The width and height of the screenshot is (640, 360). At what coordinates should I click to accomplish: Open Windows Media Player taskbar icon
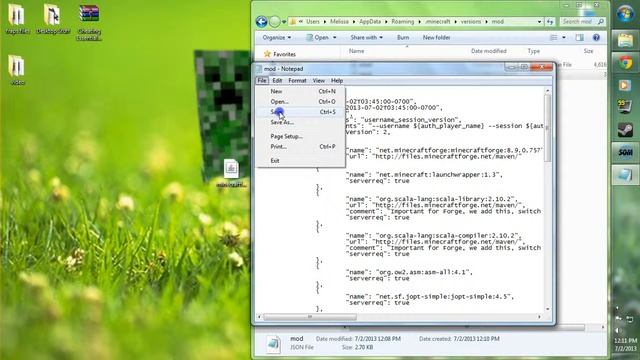click(625, 85)
